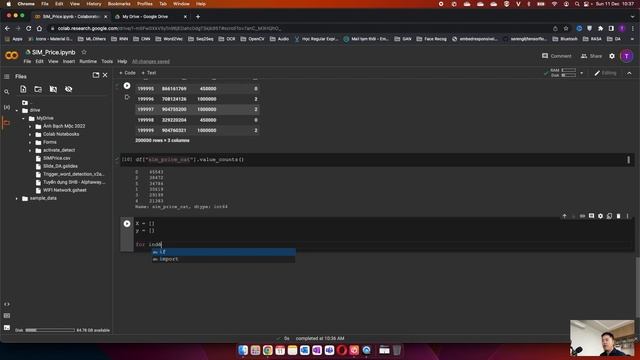Viewport: 640px width, 360px height.
Task: Open the variables {x} sidebar icon
Action: [x=7, y=107]
